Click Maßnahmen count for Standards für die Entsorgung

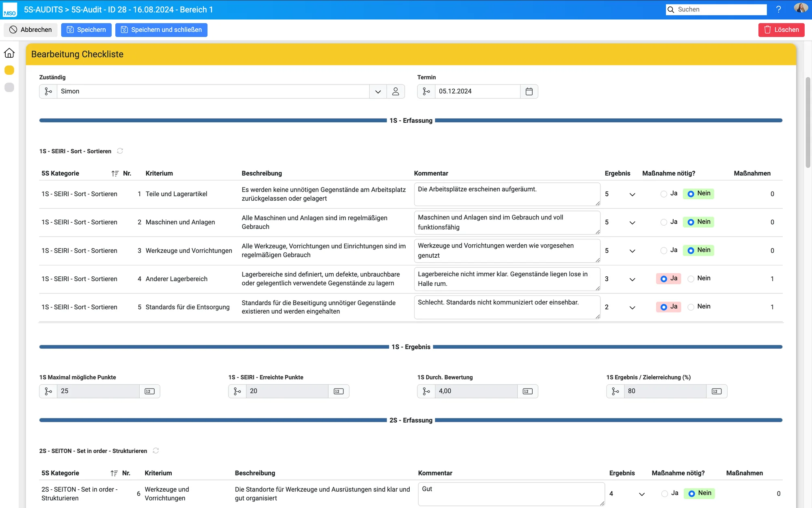[x=772, y=307]
